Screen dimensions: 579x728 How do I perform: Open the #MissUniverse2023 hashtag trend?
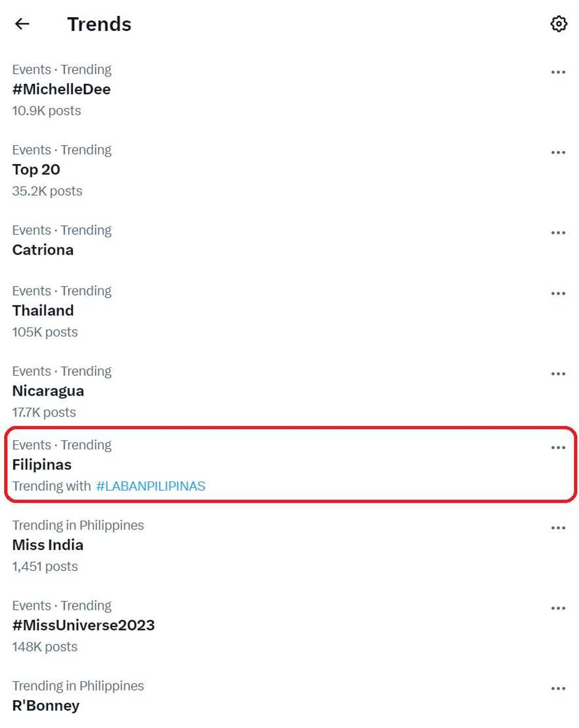83,625
